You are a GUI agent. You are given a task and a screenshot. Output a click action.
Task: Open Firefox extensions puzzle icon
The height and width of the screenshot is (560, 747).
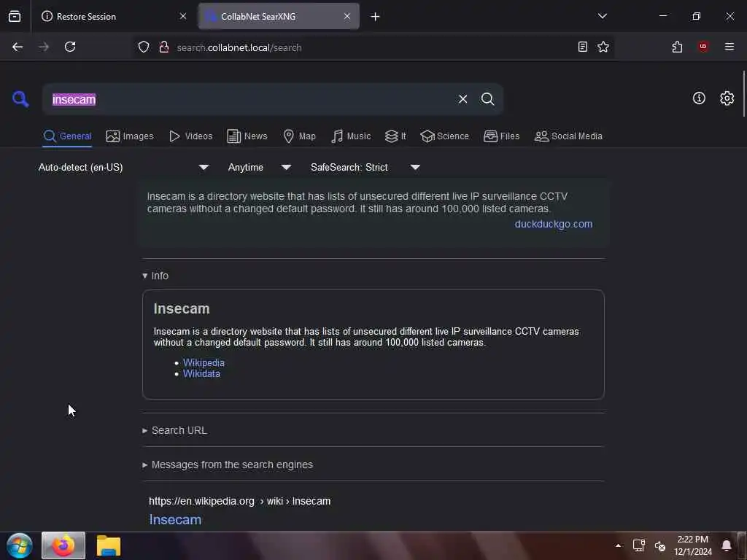(x=677, y=47)
